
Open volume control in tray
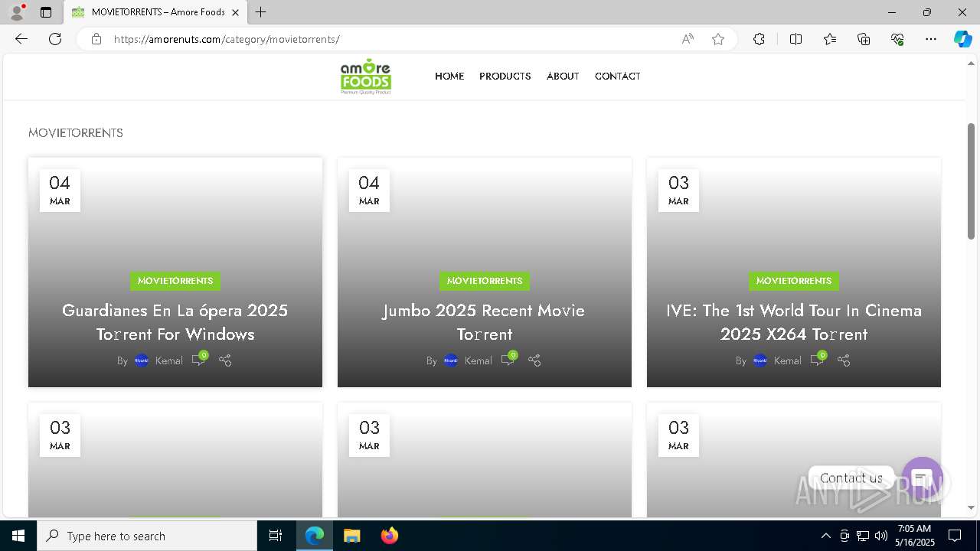[881, 536]
